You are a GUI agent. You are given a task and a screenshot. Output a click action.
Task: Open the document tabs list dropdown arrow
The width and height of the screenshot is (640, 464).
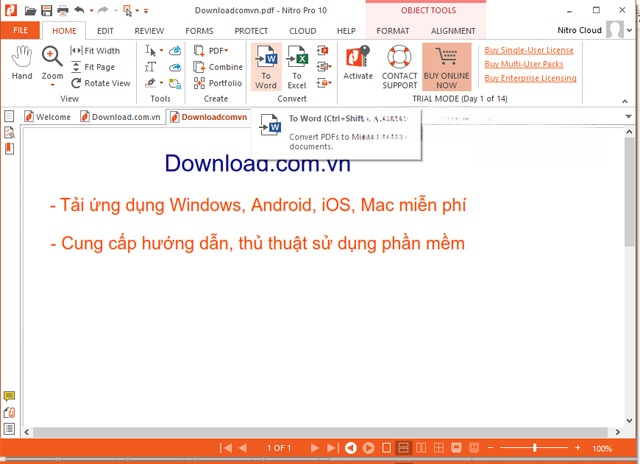[x=629, y=117]
